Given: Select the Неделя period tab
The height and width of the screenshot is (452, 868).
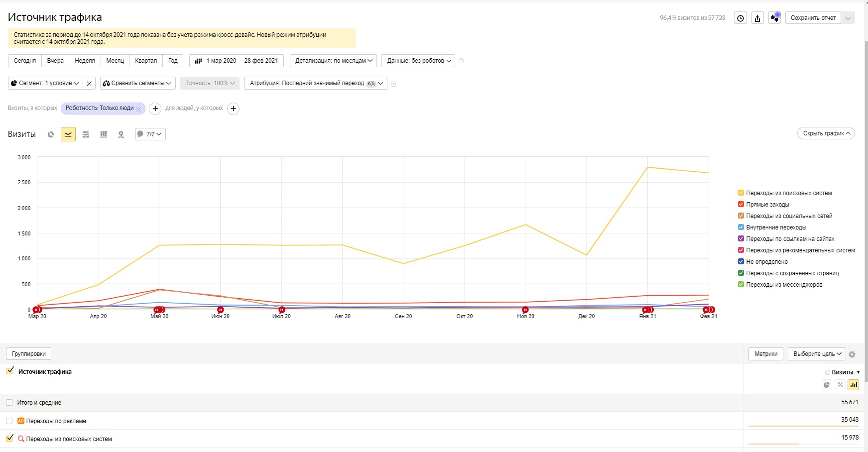Looking at the screenshot, I should point(85,61).
